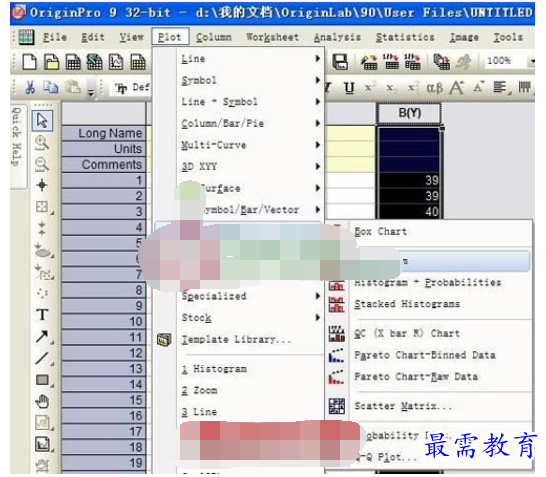Screen dimensions: 546x477
Task: Select the Line drawing tool
Action: tap(42, 358)
